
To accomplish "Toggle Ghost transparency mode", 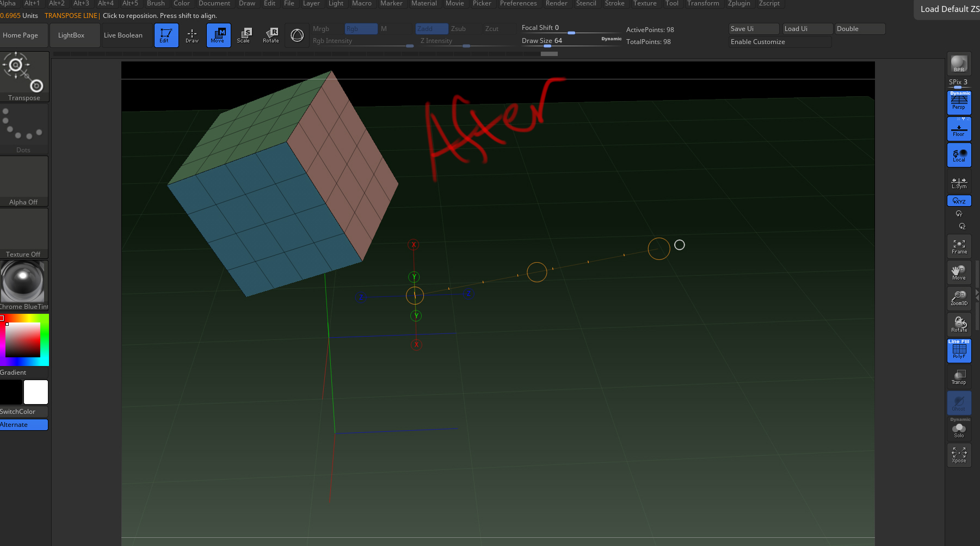I will point(959,403).
